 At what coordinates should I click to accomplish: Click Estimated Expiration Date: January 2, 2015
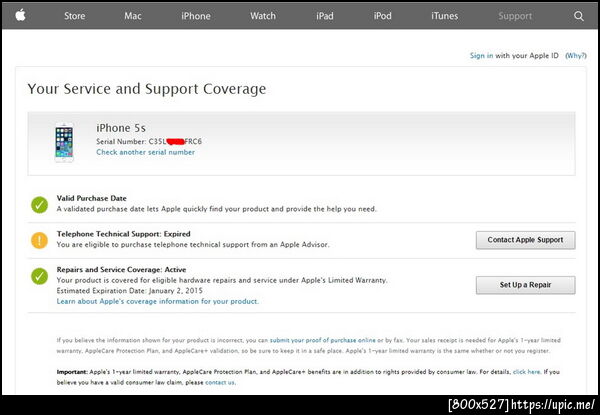click(x=130, y=291)
